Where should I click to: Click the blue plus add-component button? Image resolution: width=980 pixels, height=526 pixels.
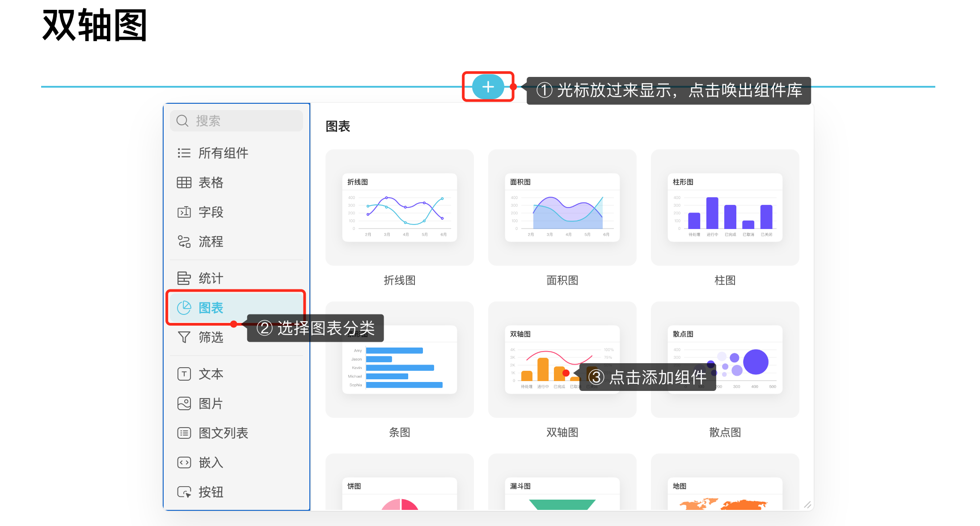(x=488, y=87)
